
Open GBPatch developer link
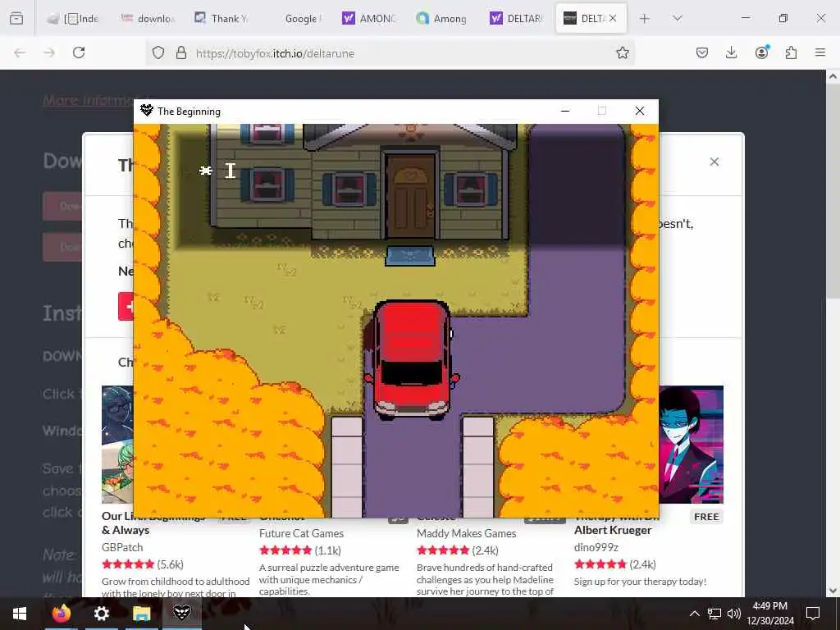[x=122, y=547]
